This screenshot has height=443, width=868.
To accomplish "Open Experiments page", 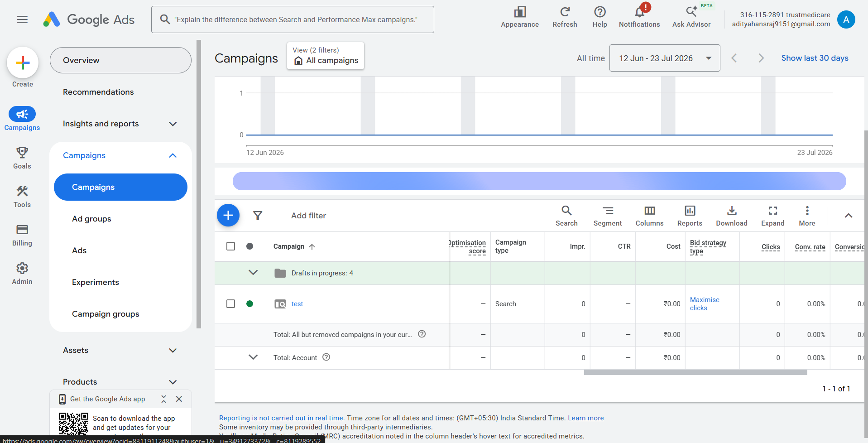I will (96, 282).
